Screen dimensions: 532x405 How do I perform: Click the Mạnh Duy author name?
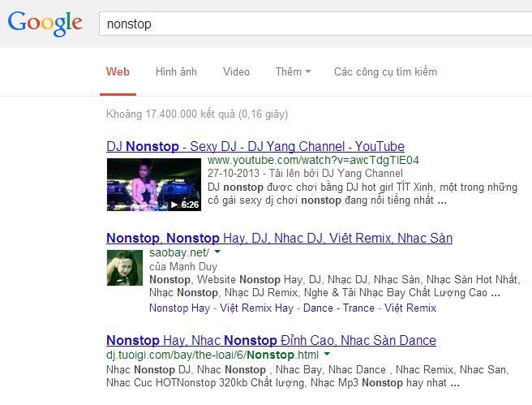(x=193, y=266)
